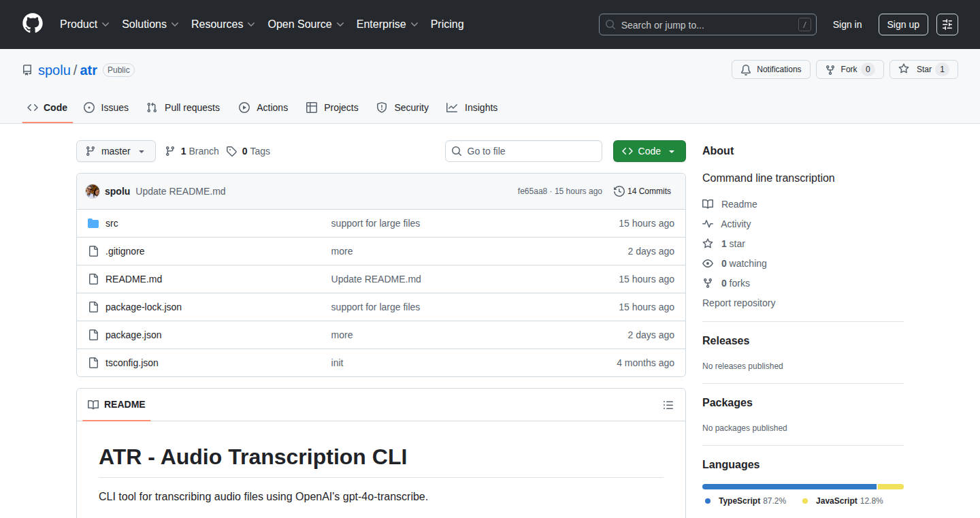Click the JavaScript 12.8% language link
The height and width of the screenshot is (518, 980).
coord(843,500)
